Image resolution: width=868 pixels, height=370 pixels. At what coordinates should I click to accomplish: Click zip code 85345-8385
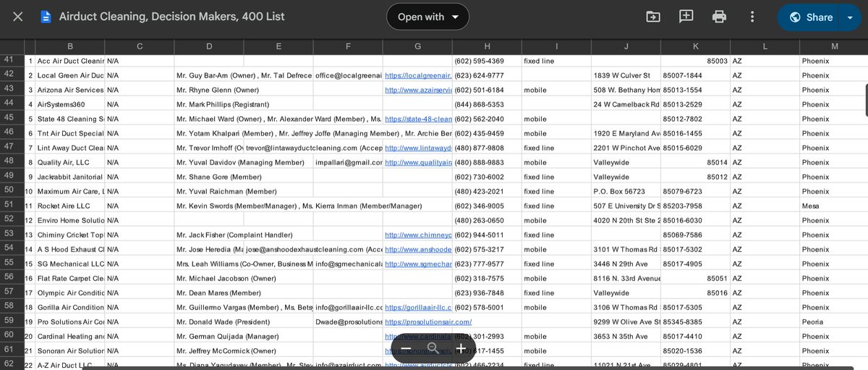tap(695, 321)
